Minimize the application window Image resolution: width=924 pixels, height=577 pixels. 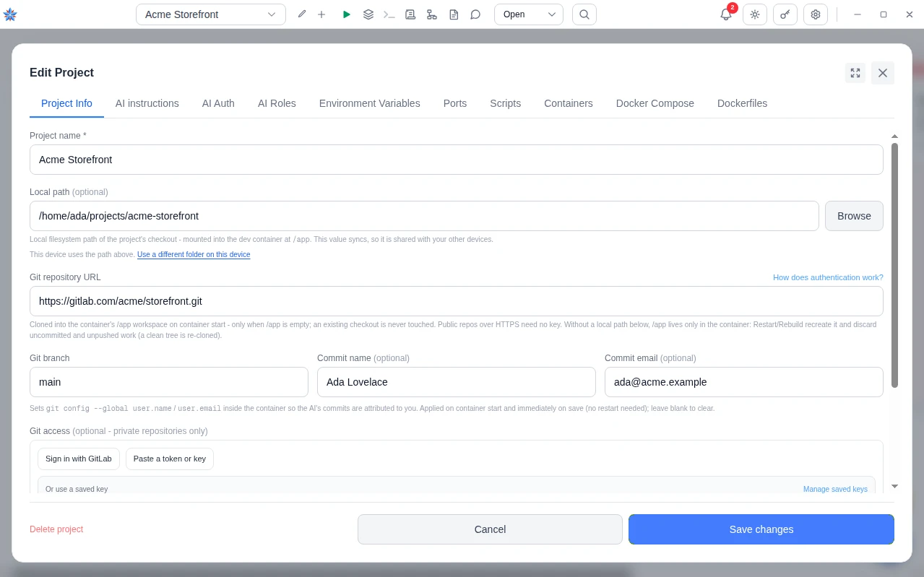(858, 14)
